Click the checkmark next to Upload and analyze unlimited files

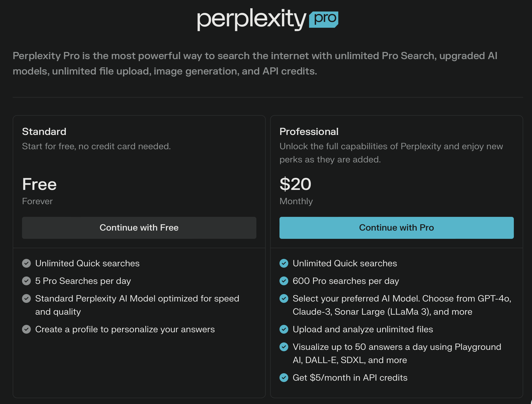tap(284, 329)
